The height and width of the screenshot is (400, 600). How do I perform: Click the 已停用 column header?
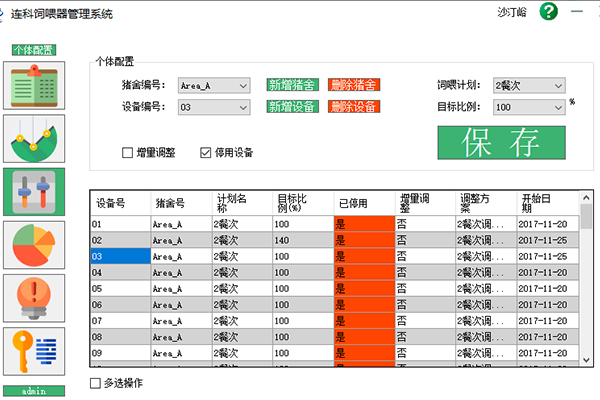(x=364, y=201)
